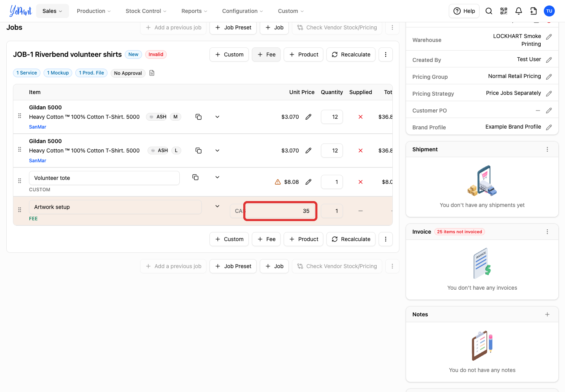Toggle supplied X for Gildan ASH M
The image size is (565, 392).
(361, 117)
